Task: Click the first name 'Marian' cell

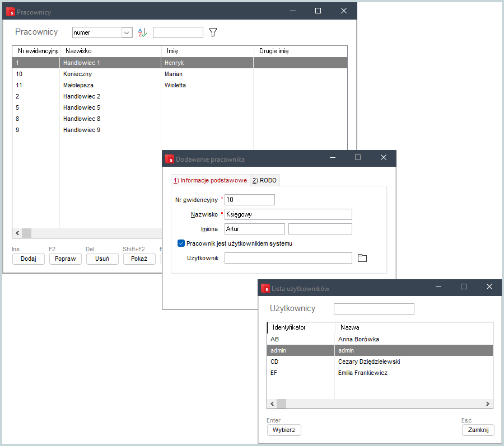Action: click(x=207, y=74)
